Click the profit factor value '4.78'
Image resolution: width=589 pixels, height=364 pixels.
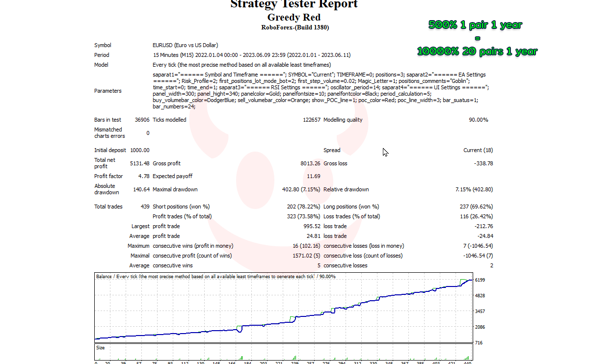[x=144, y=176]
